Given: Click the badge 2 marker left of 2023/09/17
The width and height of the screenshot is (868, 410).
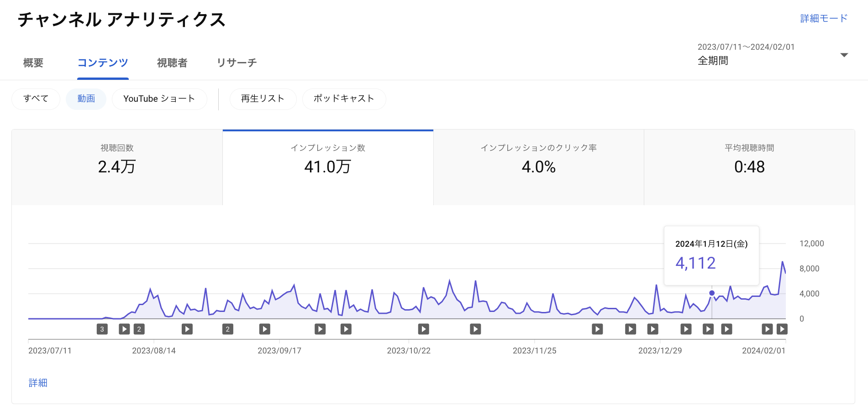Looking at the screenshot, I should tap(228, 329).
